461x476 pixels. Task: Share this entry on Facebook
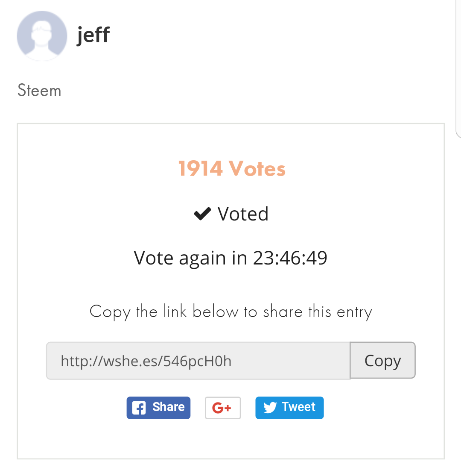tap(159, 408)
